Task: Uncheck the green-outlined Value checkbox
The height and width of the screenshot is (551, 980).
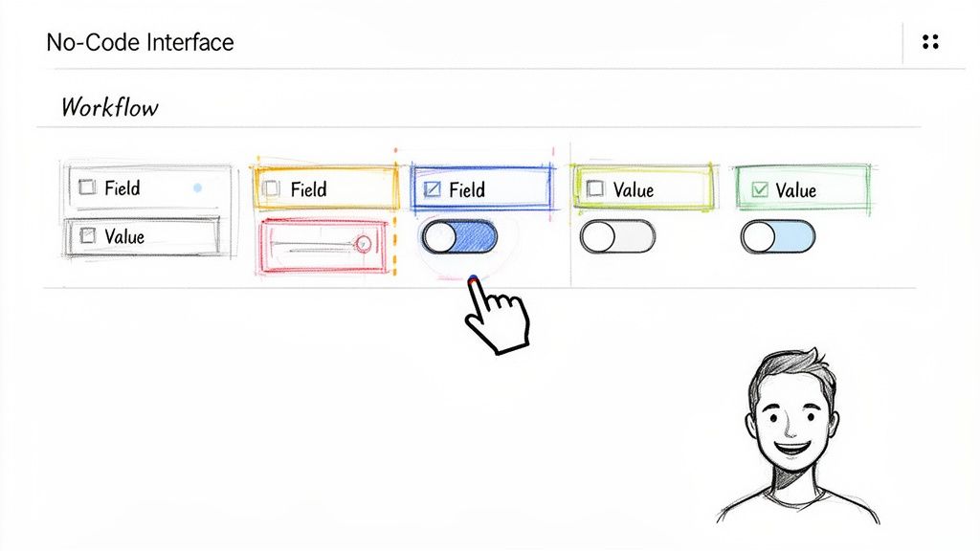Action: coord(760,190)
